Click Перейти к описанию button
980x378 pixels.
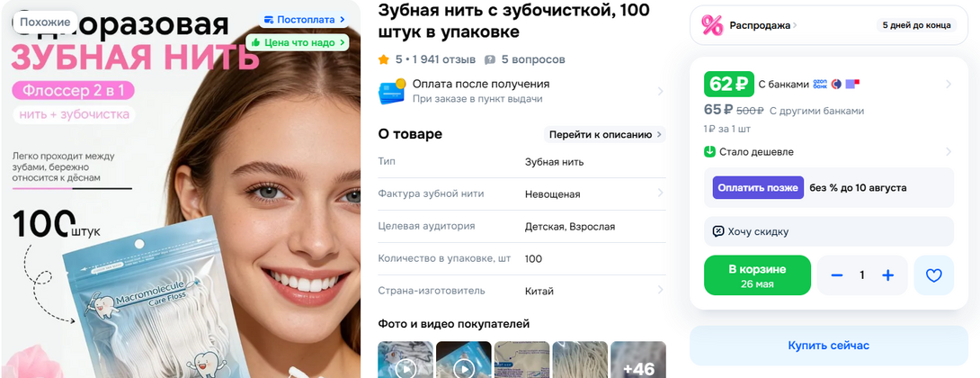point(604,135)
